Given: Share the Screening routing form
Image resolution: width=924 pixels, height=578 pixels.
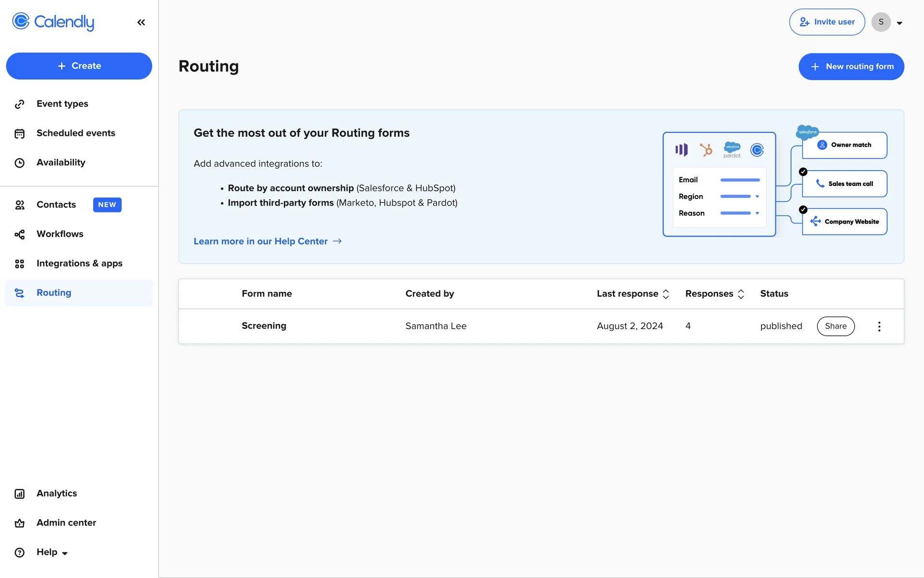Looking at the screenshot, I should (835, 326).
